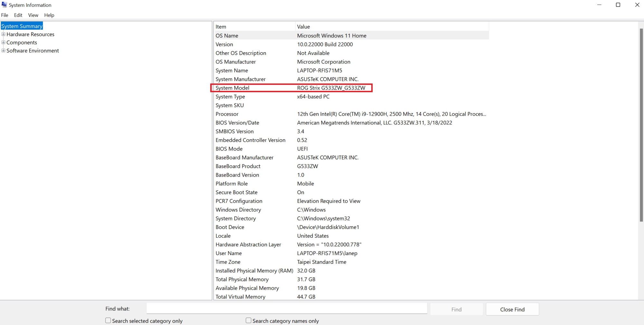Select the Available Physical Memory row
Screen dimensions: 644x325
coord(351,288)
